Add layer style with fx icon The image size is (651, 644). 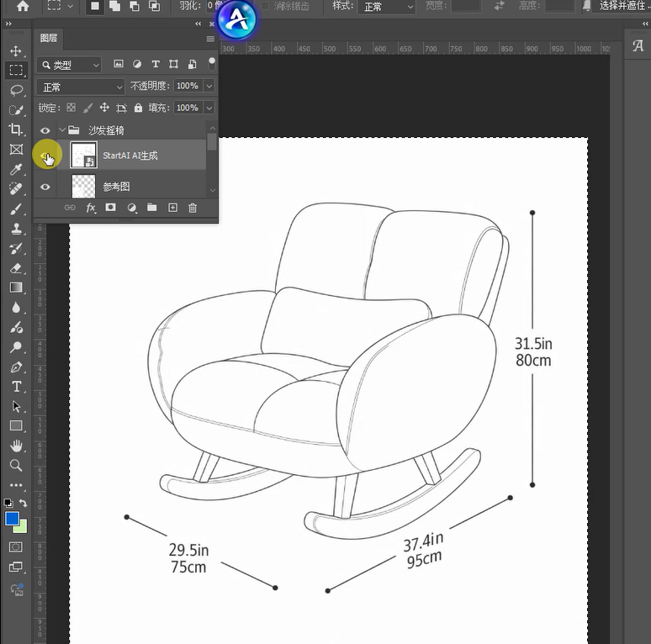coord(91,208)
